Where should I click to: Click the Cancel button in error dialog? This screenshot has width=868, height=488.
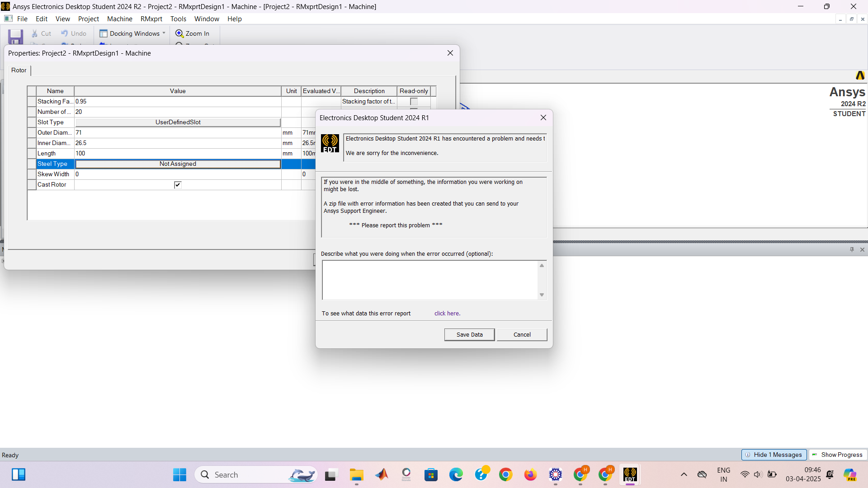pyautogui.click(x=522, y=335)
